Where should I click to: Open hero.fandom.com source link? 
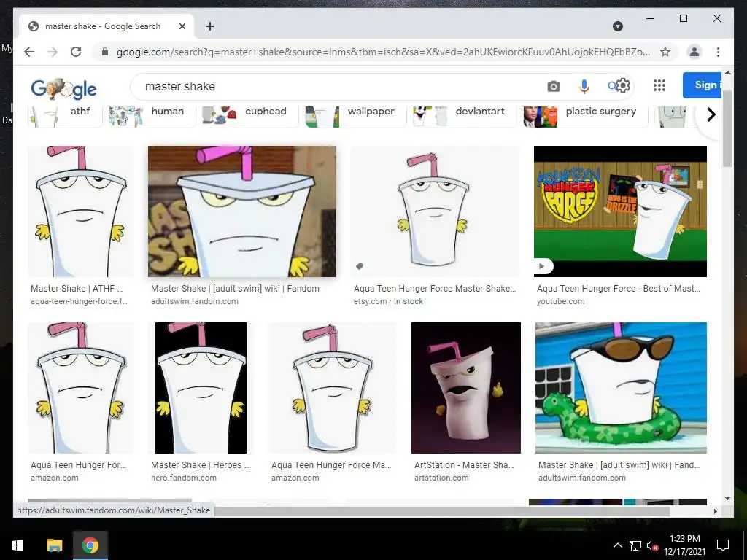point(183,478)
